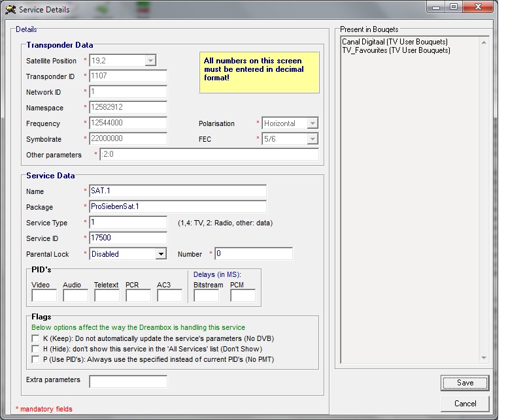The image size is (523, 420).
Task: Open the FEC dropdown list
Action: (x=312, y=139)
